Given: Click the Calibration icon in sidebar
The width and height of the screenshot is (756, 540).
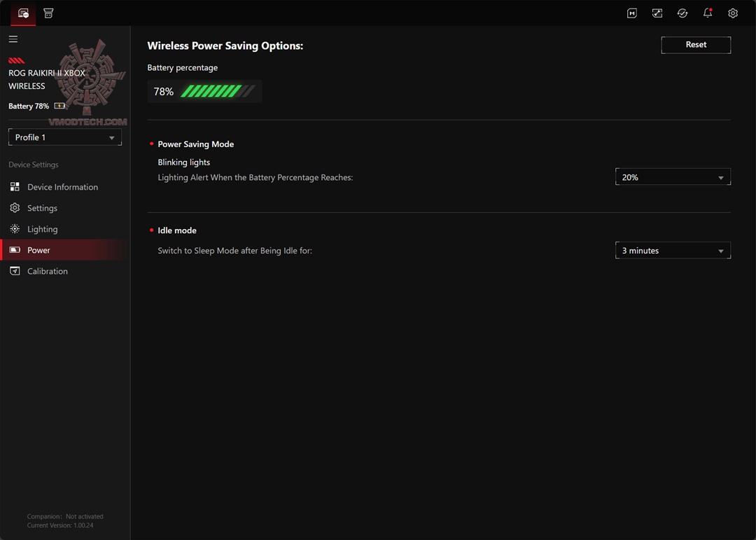Looking at the screenshot, I should [x=15, y=271].
